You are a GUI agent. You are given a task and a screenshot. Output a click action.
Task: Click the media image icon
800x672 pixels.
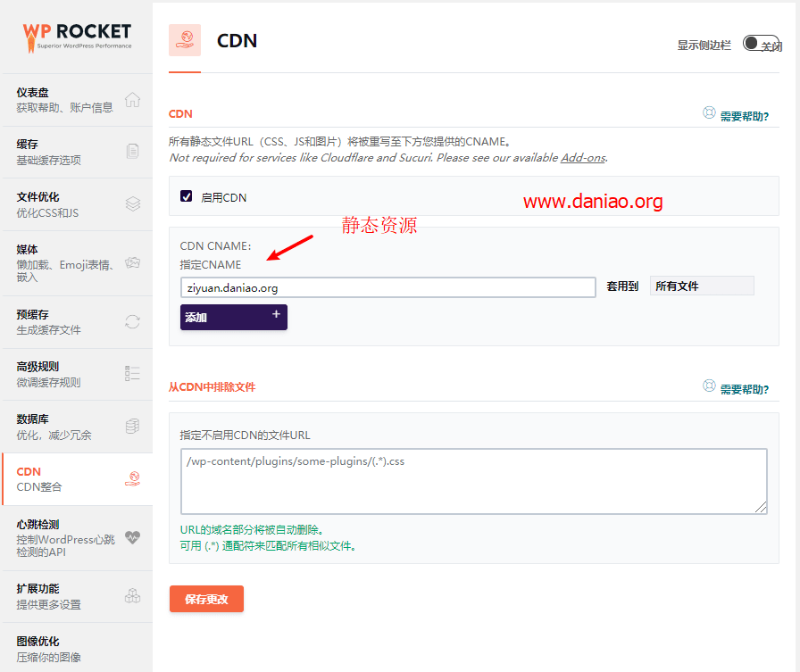click(133, 262)
